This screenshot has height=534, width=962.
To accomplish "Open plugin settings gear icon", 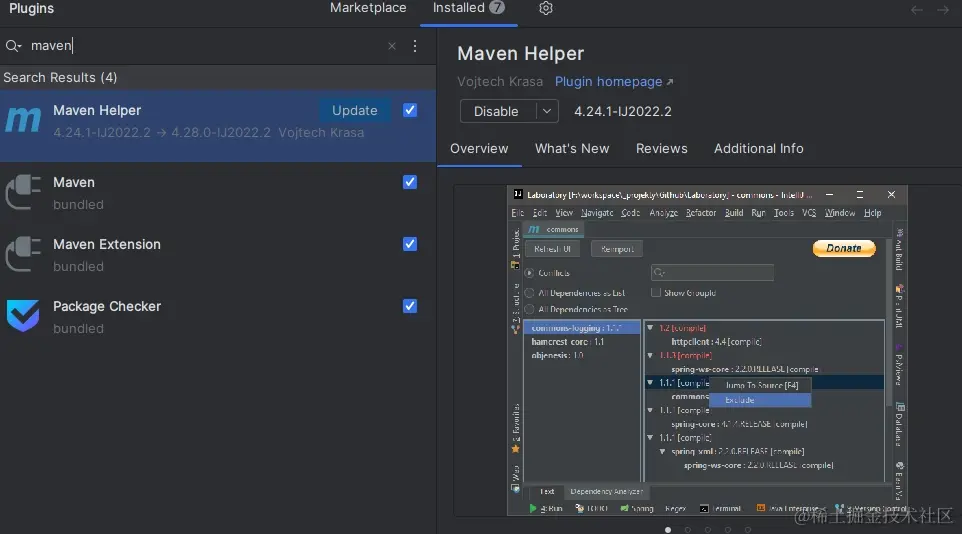I will click(x=545, y=8).
